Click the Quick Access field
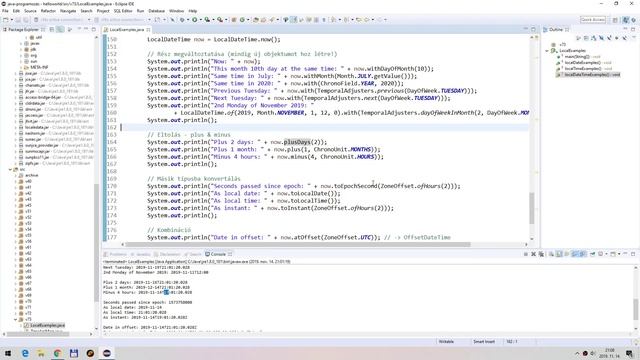This screenshot has height=360, width=640. click(x=593, y=20)
